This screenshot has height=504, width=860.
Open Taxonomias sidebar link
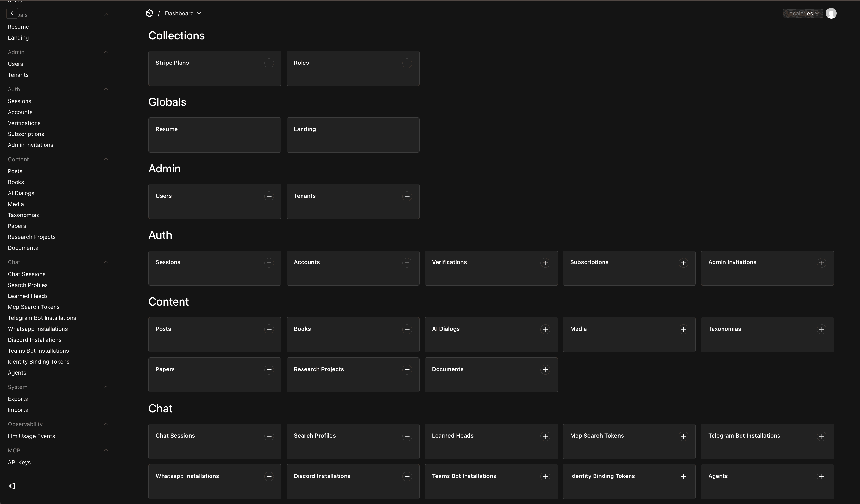(23, 215)
